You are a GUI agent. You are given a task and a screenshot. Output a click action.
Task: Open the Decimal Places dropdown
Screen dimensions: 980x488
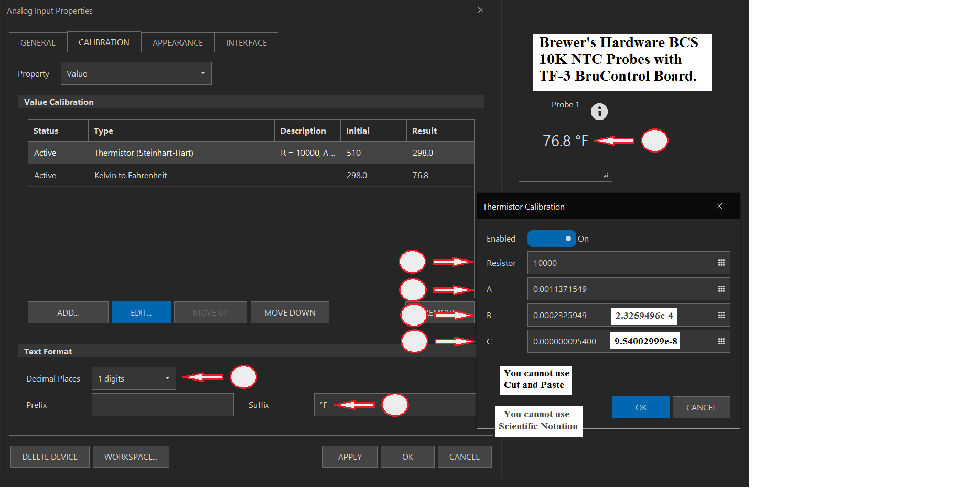(134, 378)
